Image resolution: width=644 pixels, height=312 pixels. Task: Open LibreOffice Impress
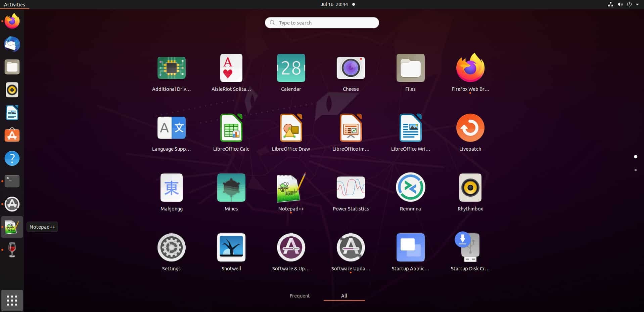click(351, 128)
